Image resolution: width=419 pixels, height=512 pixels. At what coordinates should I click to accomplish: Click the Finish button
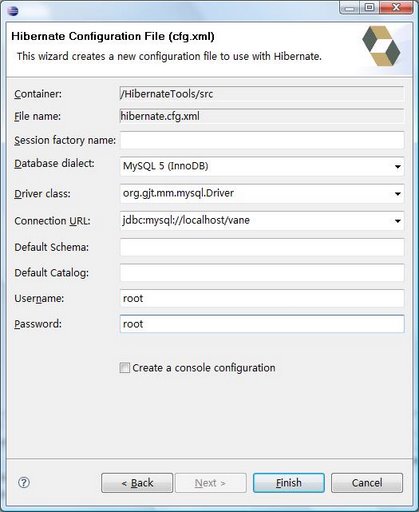(289, 483)
